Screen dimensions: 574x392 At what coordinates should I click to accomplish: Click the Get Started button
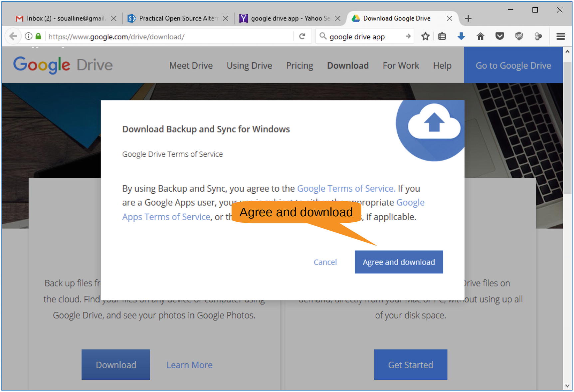pyautogui.click(x=411, y=365)
